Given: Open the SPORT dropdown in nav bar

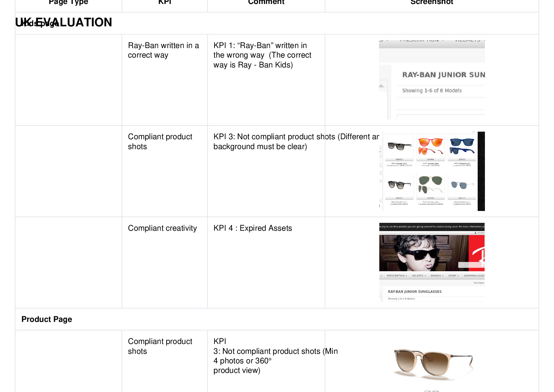Looking at the screenshot, I should (453, 276).
